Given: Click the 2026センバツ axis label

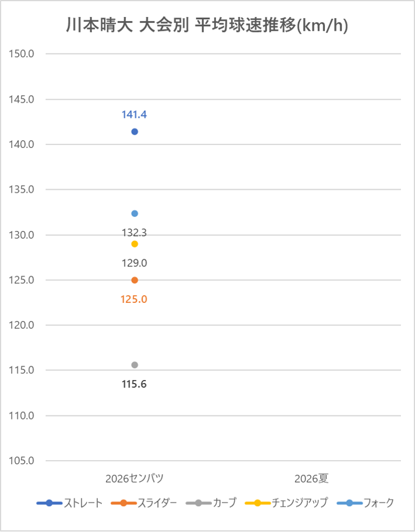Looking at the screenshot, I should click(x=134, y=478).
